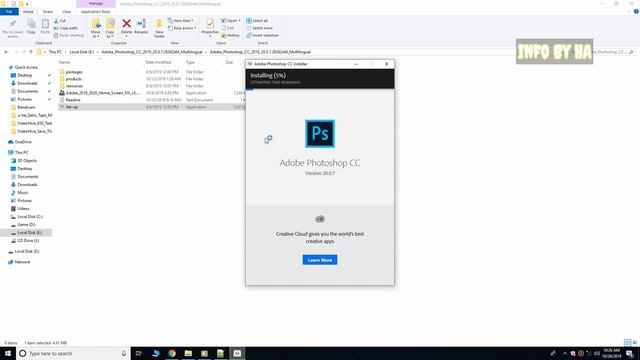Open the ribbon's Open dropdown
The height and width of the screenshot is (360, 640).
(231, 20)
